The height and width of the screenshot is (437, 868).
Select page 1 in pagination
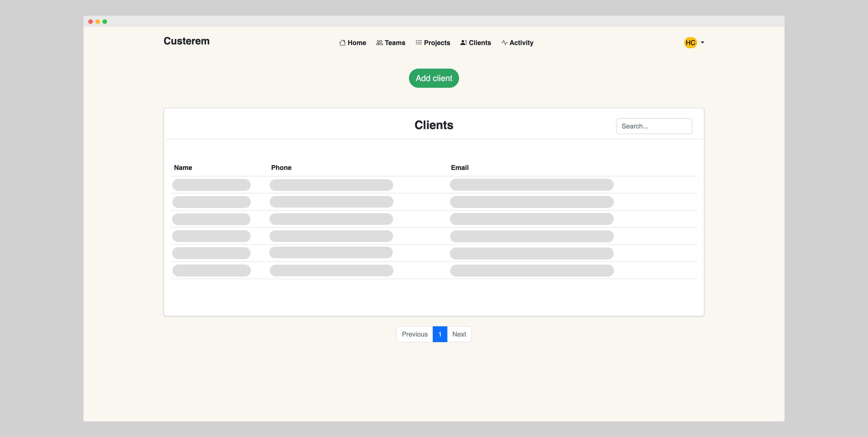click(440, 334)
